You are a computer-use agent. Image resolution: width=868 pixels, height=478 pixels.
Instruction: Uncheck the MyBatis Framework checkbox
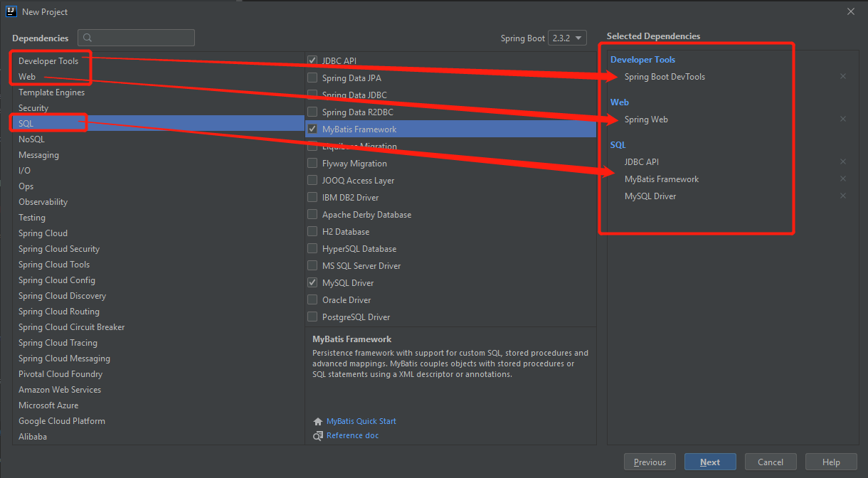(312, 129)
